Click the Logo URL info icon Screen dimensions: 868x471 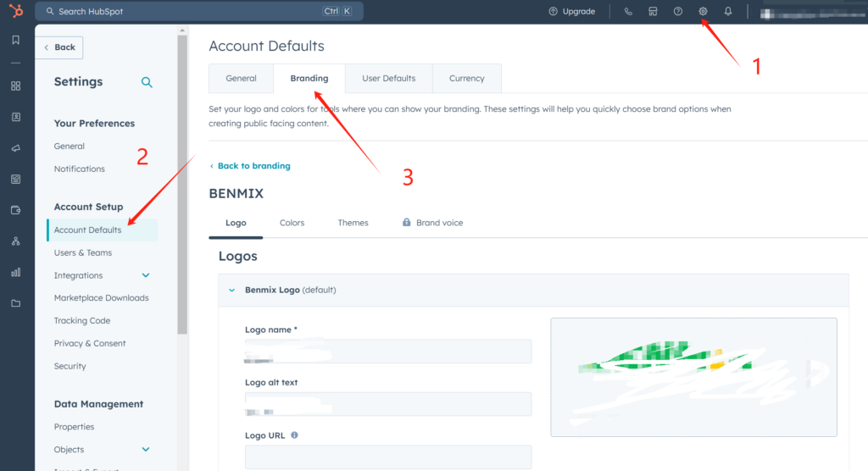click(294, 435)
